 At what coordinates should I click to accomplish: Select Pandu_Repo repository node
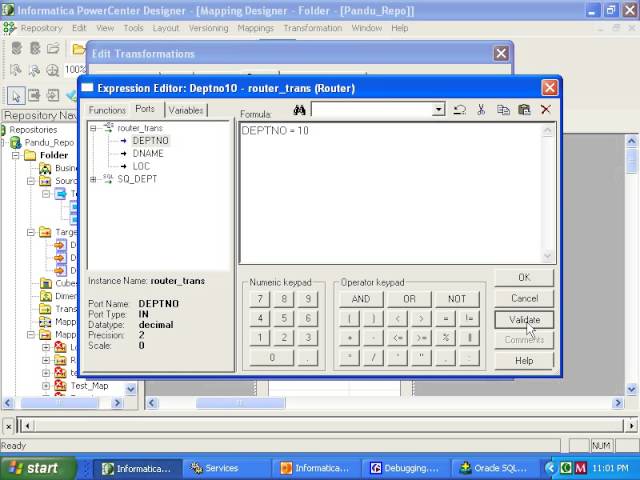(49, 142)
